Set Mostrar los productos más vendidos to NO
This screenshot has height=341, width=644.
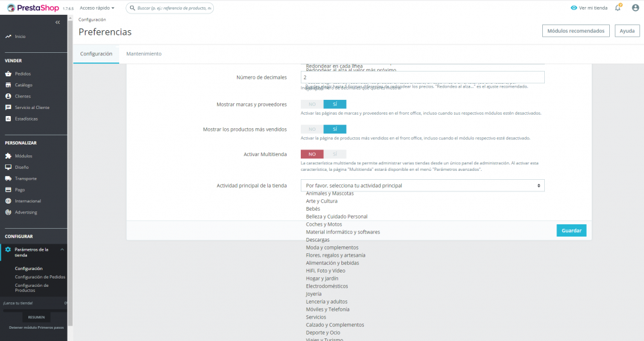click(312, 129)
